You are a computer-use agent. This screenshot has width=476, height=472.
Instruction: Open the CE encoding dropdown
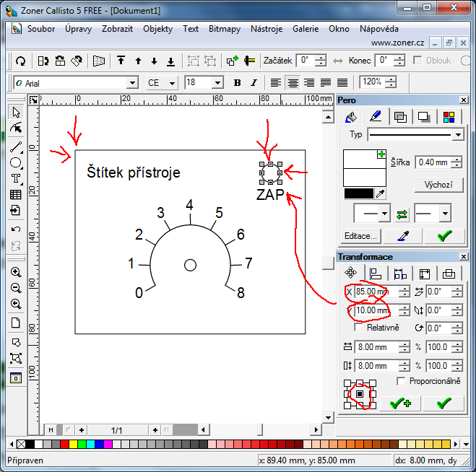172,83
